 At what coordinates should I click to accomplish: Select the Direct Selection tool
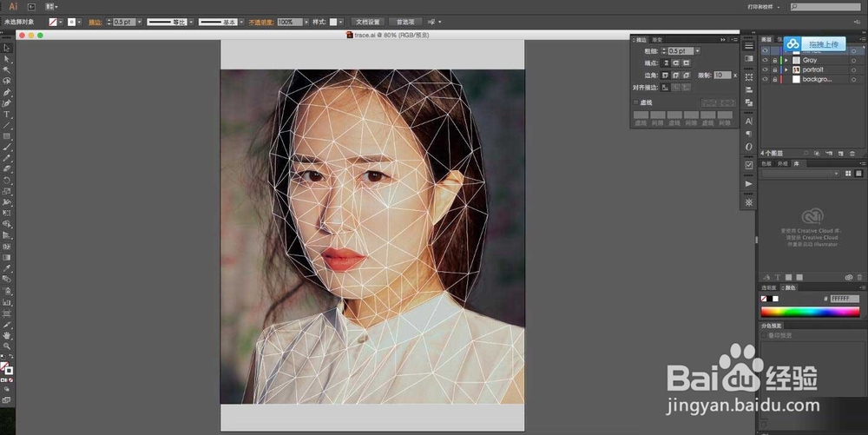(7, 59)
